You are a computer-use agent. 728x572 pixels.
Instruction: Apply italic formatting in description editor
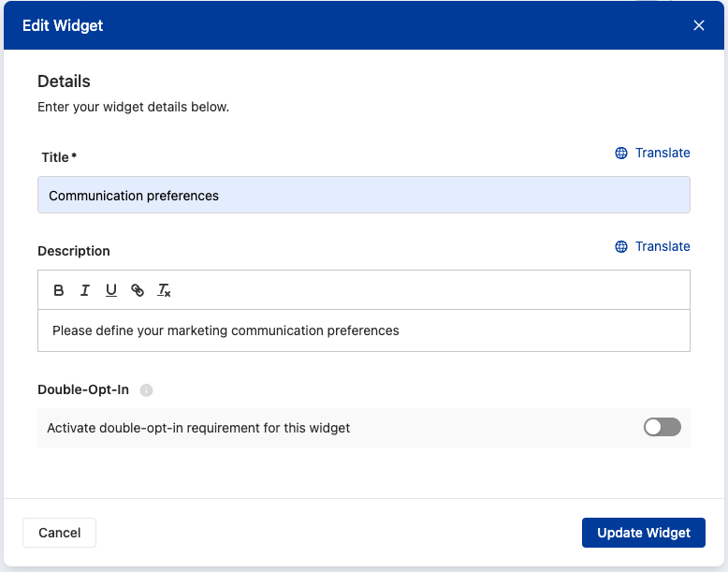point(85,290)
